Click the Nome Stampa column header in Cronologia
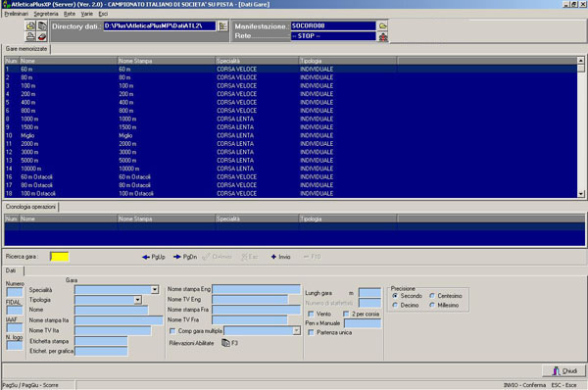588x390 pixels. coord(167,219)
